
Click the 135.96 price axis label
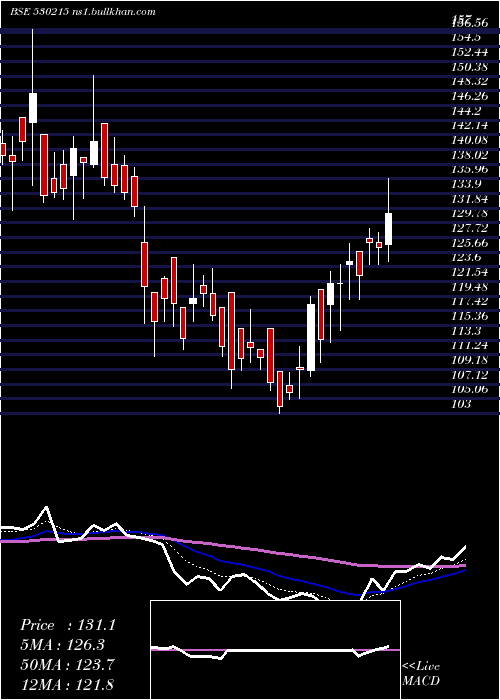click(x=469, y=170)
